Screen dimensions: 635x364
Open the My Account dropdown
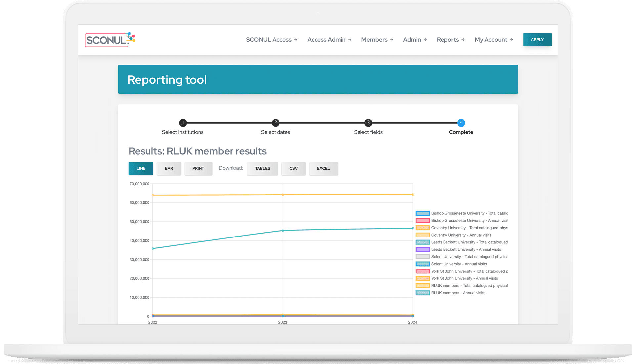(491, 39)
